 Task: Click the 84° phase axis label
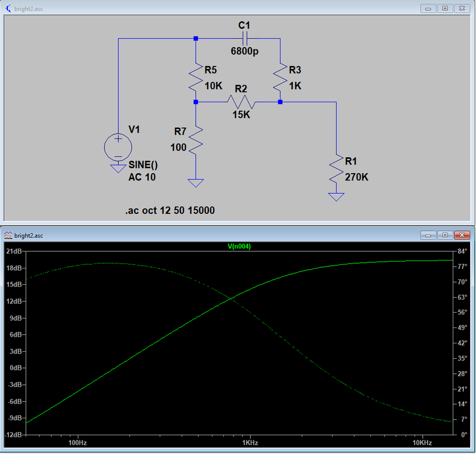pos(462,251)
